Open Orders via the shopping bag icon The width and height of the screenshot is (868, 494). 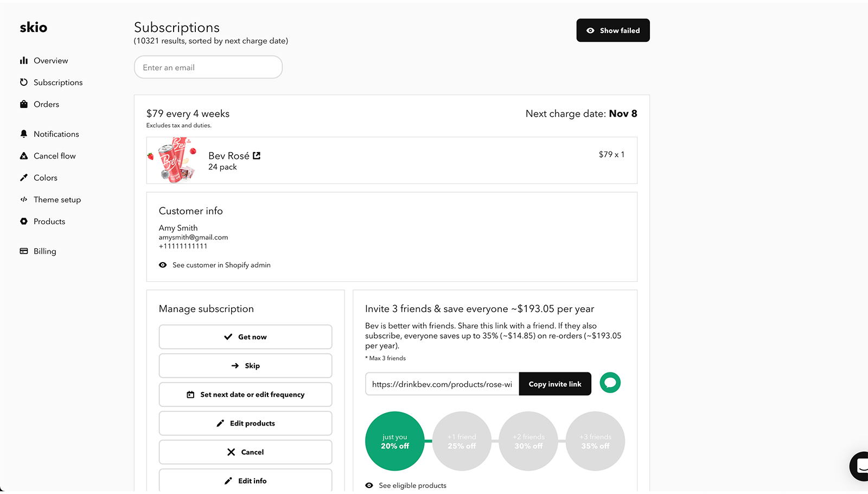pos(24,104)
